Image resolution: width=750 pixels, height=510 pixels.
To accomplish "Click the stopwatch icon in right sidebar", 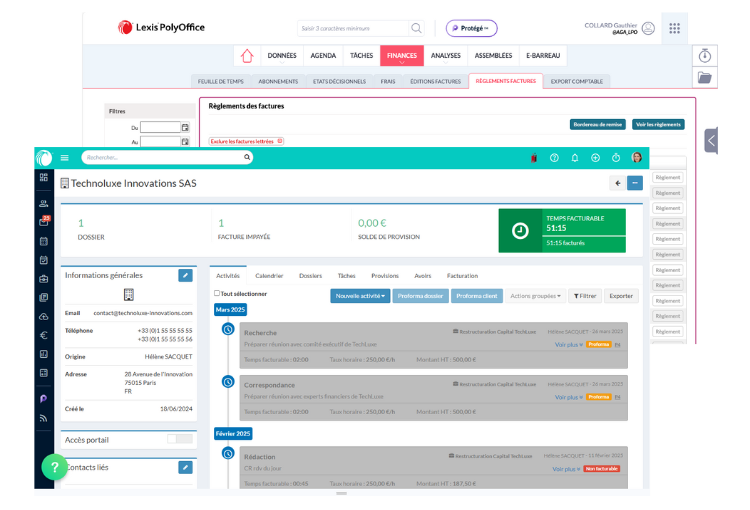I will point(704,55).
